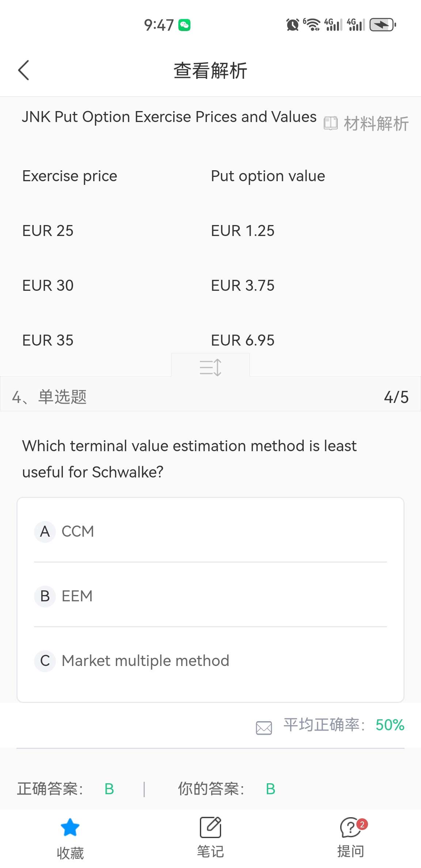Tap the 50% average accuracy value
The width and height of the screenshot is (421, 868).
tap(390, 725)
